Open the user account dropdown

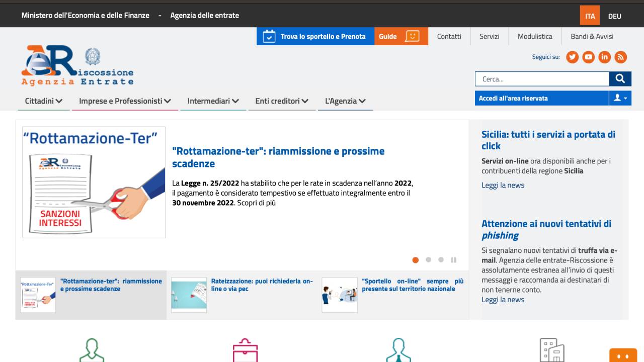click(x=620, y=98)
